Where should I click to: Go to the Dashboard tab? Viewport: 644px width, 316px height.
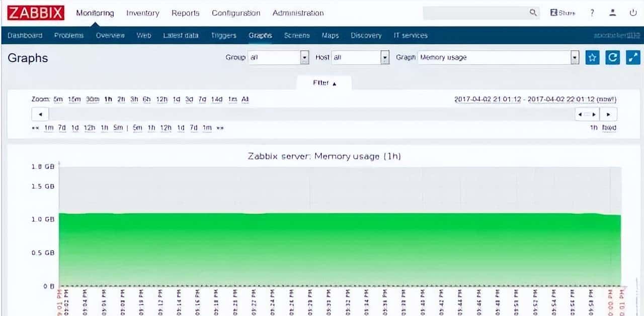(x=25, y=35)
